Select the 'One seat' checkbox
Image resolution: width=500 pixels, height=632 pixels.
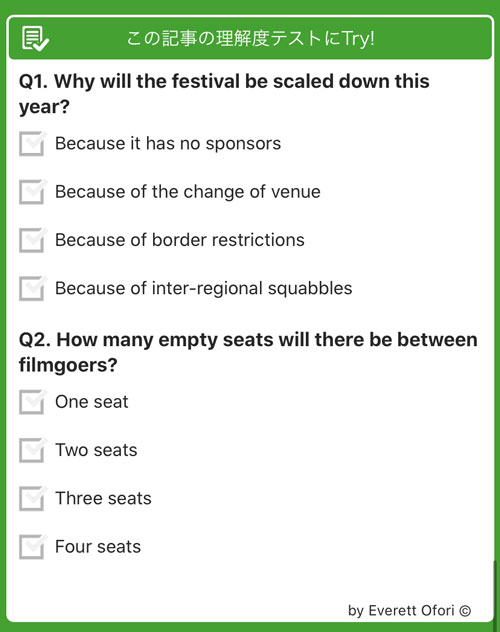(32, 402)
